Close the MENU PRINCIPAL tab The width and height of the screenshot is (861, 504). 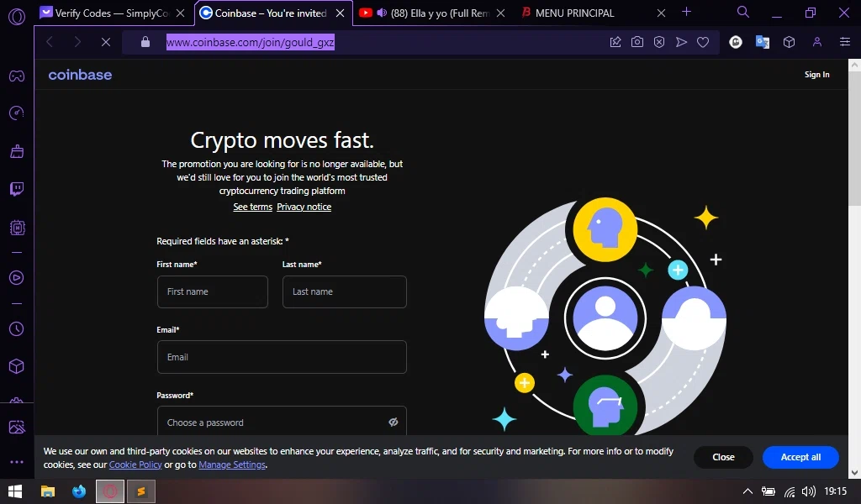(661, 13)
